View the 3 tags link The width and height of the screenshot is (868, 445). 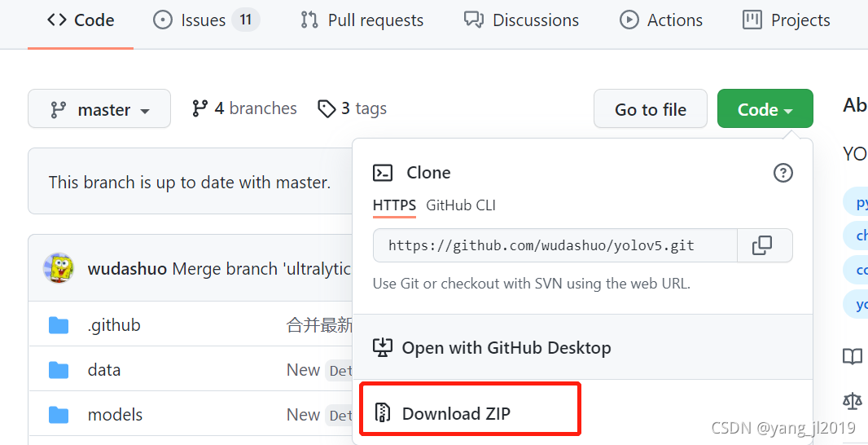[352, 108]
